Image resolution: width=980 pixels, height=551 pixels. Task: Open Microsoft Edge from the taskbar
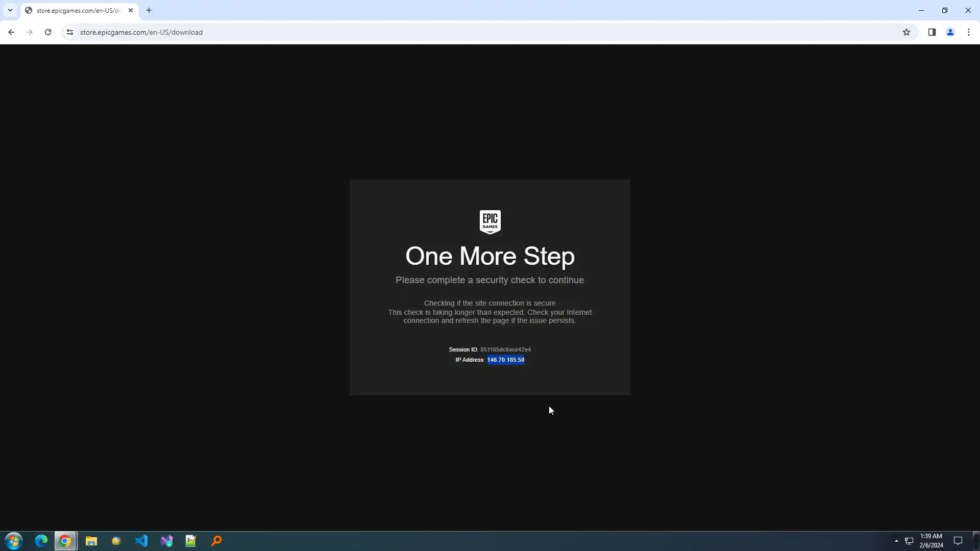click(41, 541)
